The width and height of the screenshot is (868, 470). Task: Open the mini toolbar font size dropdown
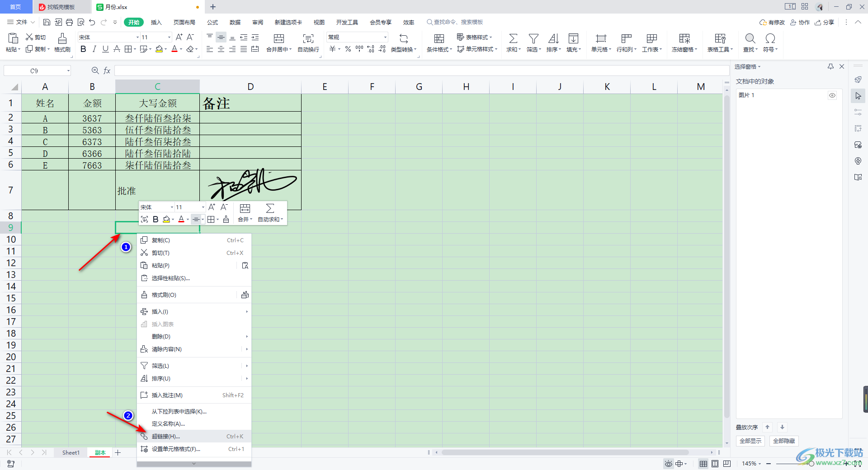203,207
